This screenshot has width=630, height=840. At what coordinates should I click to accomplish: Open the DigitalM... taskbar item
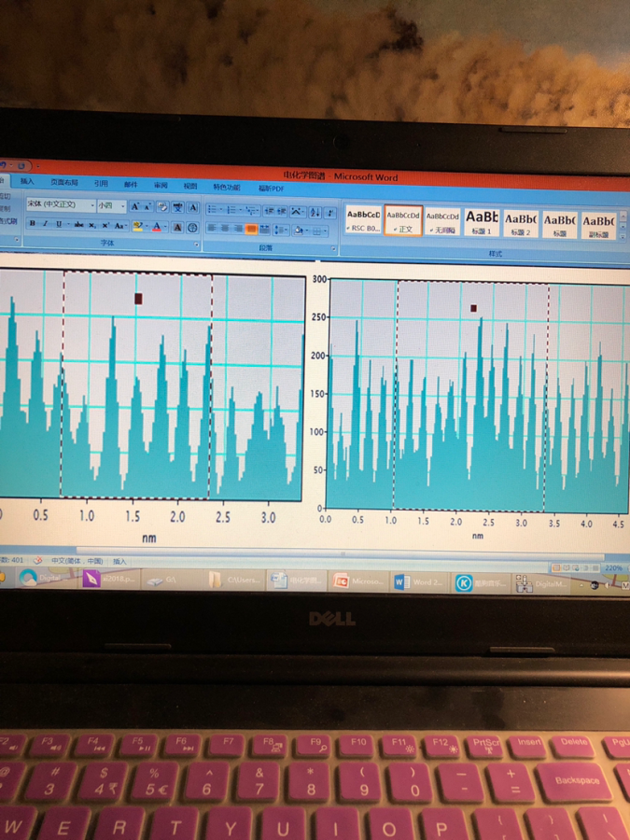click(542, 584)
